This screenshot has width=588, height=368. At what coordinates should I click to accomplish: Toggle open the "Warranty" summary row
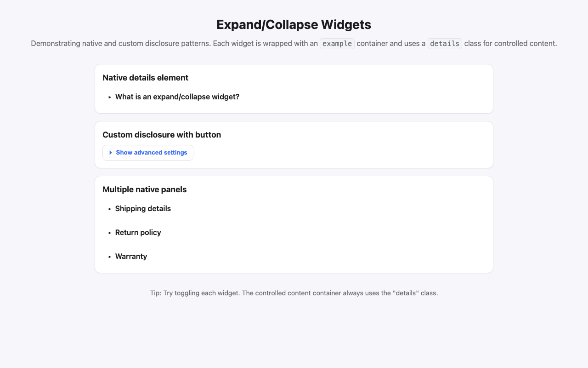131,256
